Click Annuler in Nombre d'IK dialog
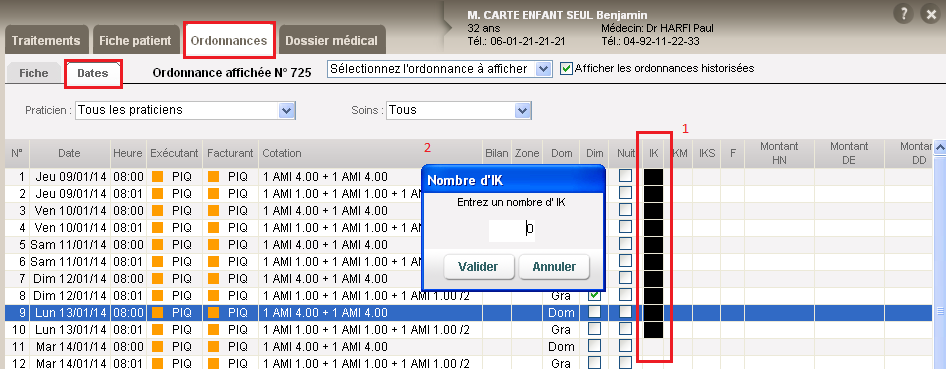Screen dimensions: 946x369 pyautogui.click(x=554, y=266)
